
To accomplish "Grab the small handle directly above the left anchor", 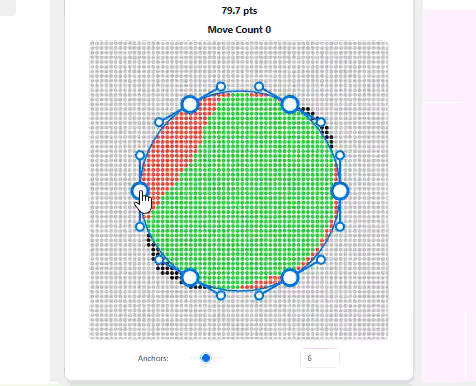I will coord(140,155).
